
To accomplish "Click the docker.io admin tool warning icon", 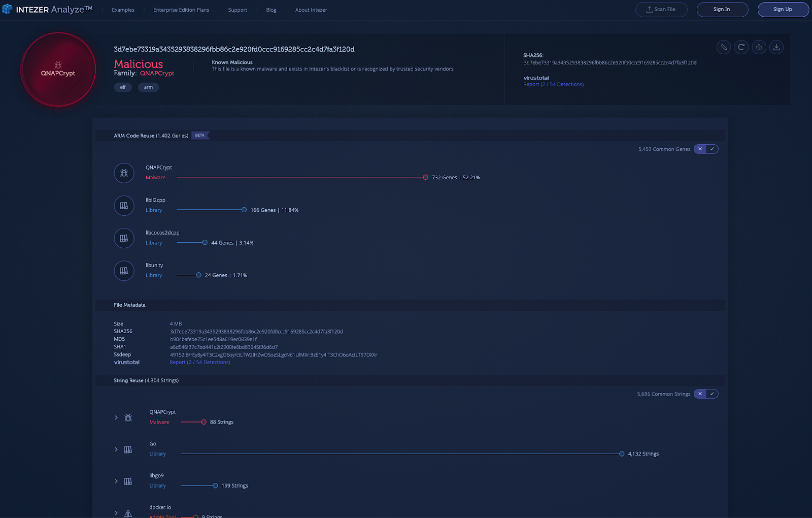I will click(127, 512).
